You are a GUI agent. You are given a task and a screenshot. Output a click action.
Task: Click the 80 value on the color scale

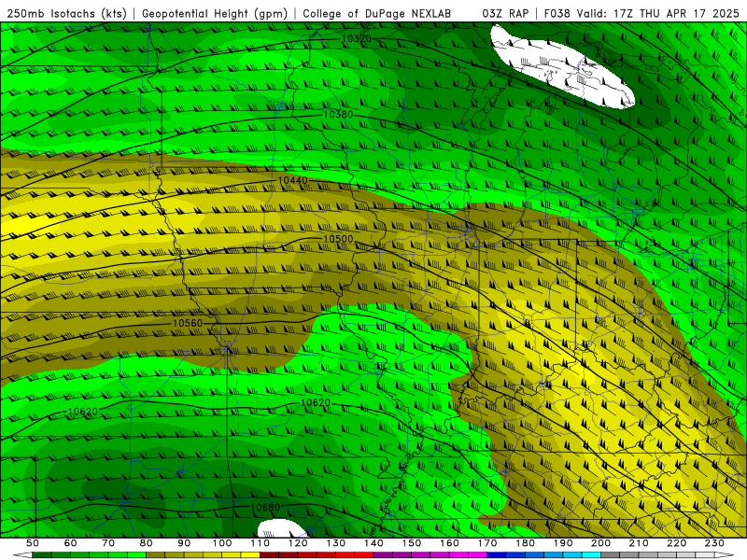(x=147, y=543)
